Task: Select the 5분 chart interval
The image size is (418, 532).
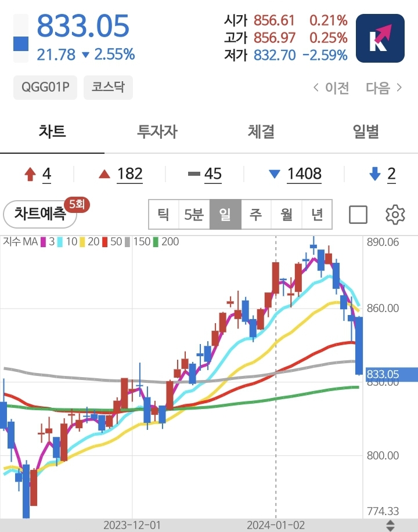Action: (x=194, y=215)
